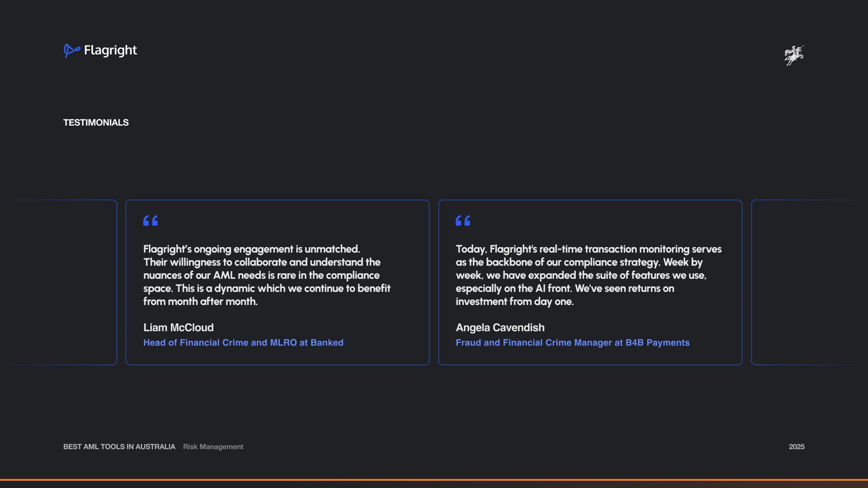Click the quote beginning "Flagright's ongoing engagement is unmatched"

[267, 275]
